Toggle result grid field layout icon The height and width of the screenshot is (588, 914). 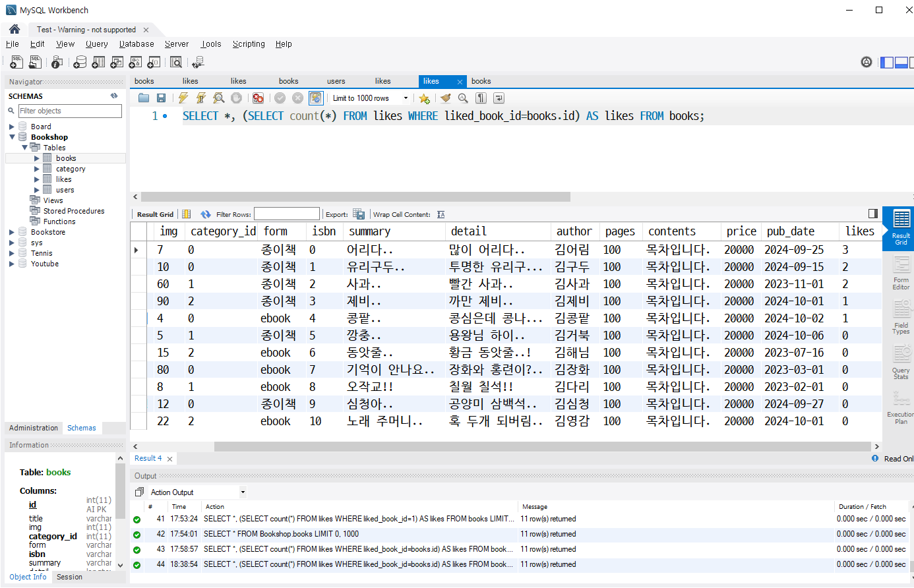(187, 214)
